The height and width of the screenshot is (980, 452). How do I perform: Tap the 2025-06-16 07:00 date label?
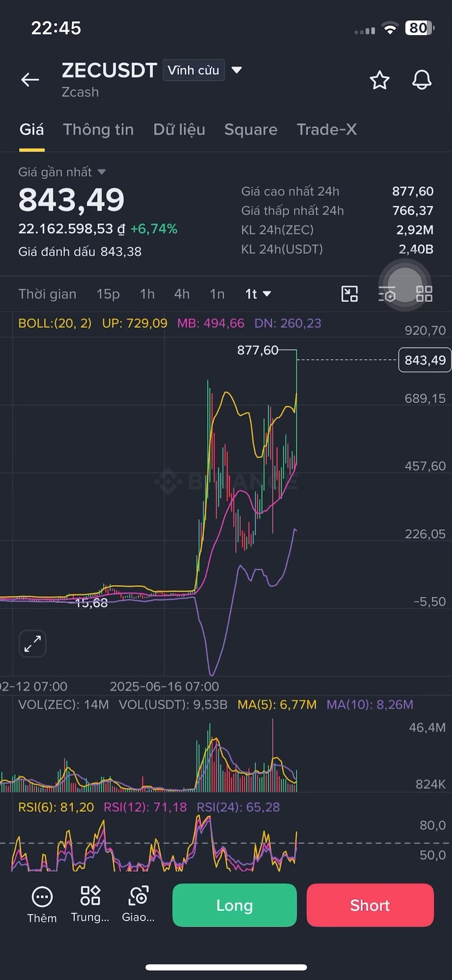point(164,687)
